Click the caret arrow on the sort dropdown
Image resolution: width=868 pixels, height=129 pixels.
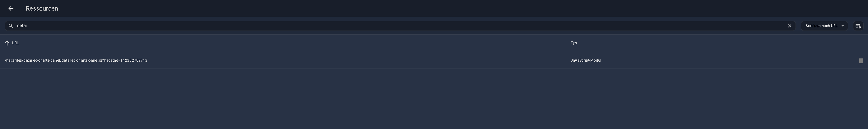843,26
